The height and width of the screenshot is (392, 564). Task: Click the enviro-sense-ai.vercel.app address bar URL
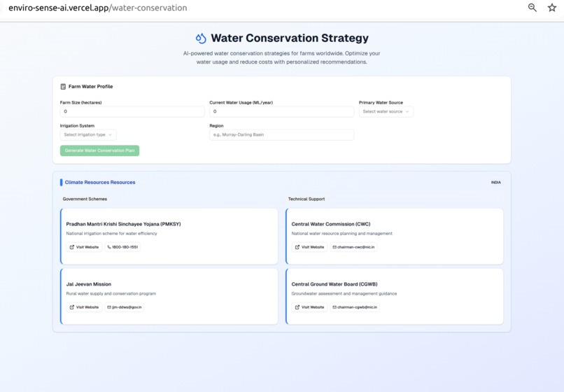coord(98,8)
